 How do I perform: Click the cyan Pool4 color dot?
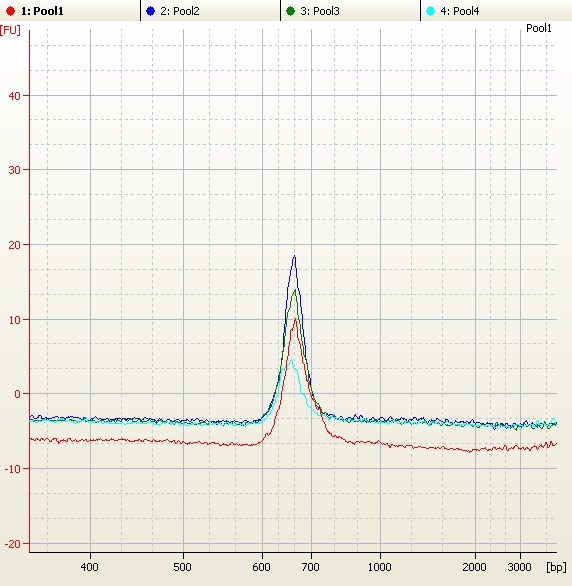click(x=430, y=11)
